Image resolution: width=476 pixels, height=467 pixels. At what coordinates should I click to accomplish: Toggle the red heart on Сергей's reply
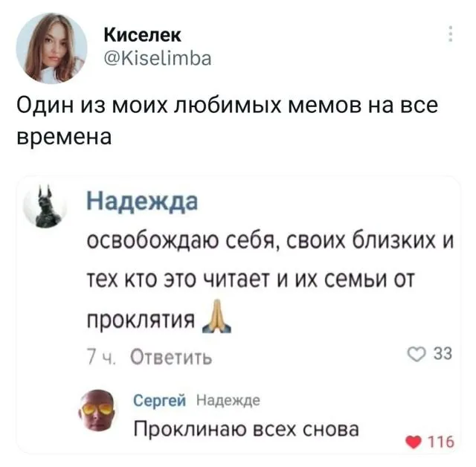pos(414,442)
